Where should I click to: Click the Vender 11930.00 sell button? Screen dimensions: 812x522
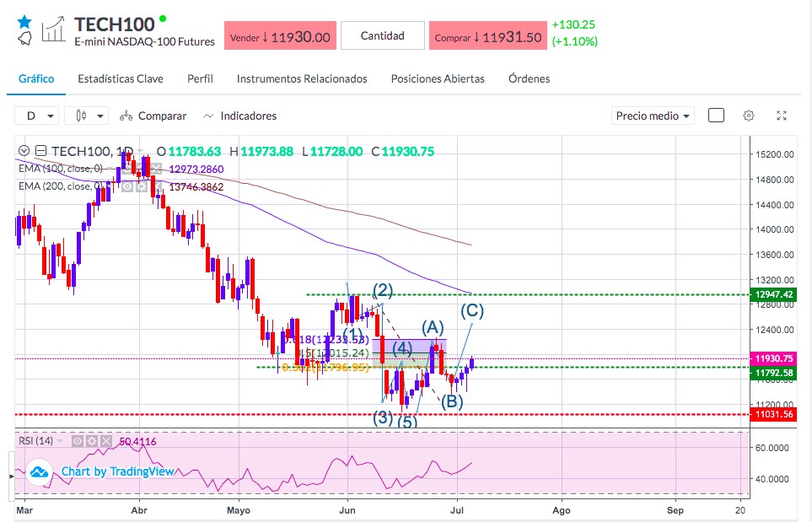coord(280,35)
